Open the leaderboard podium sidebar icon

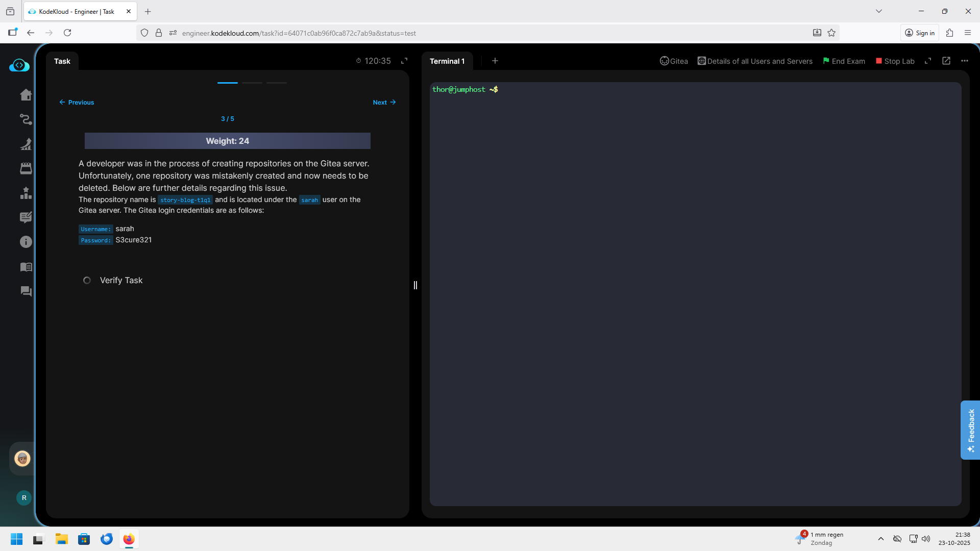[x=26, y=193]
